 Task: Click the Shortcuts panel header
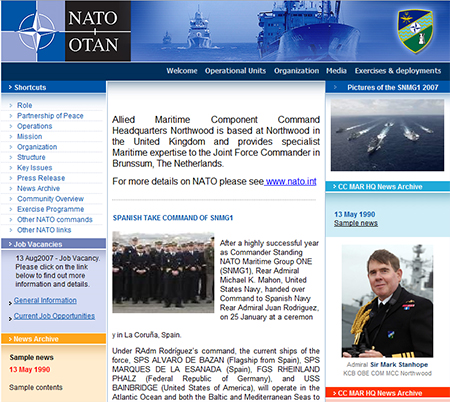tap(54, 87)
